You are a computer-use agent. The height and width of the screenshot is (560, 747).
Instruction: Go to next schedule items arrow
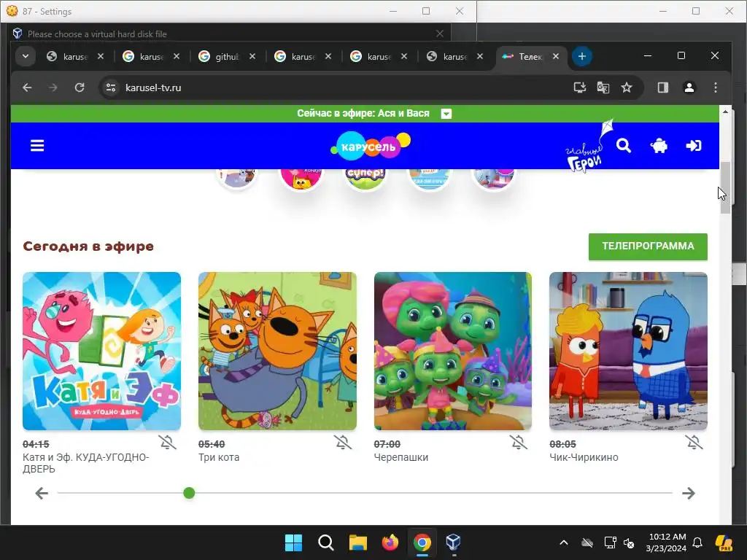coord(689,494)
